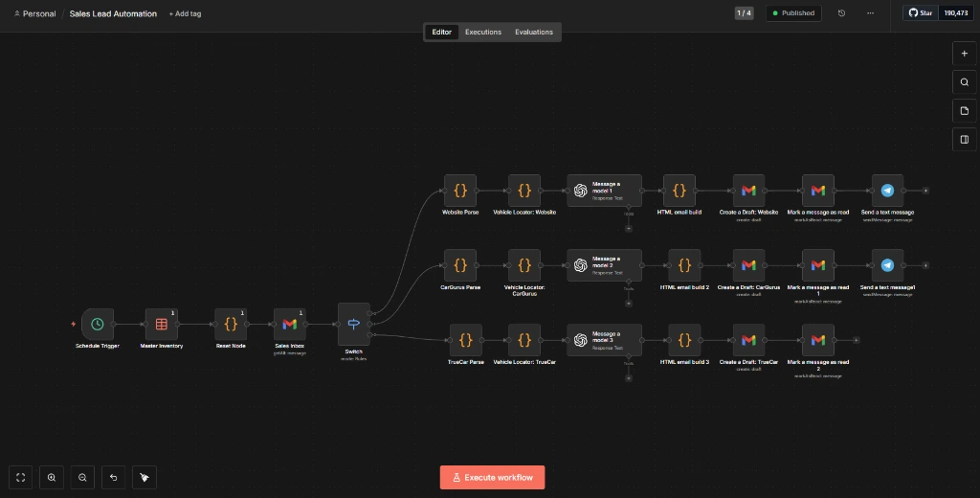Viewport: 980px width, 498px height.
Task: Switch to the Editor tab
Action: [x=442, y=32]
